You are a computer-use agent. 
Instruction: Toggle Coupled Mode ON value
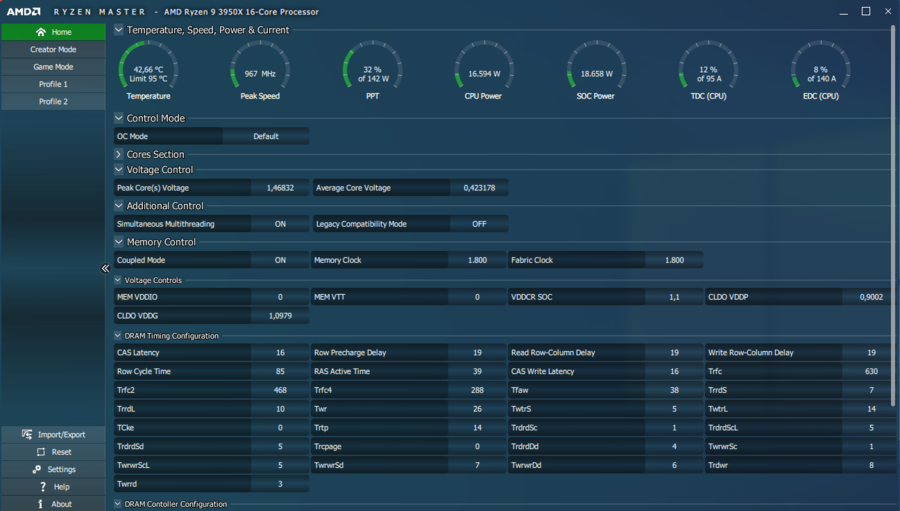pyautogui.click(x=280, y=260)
